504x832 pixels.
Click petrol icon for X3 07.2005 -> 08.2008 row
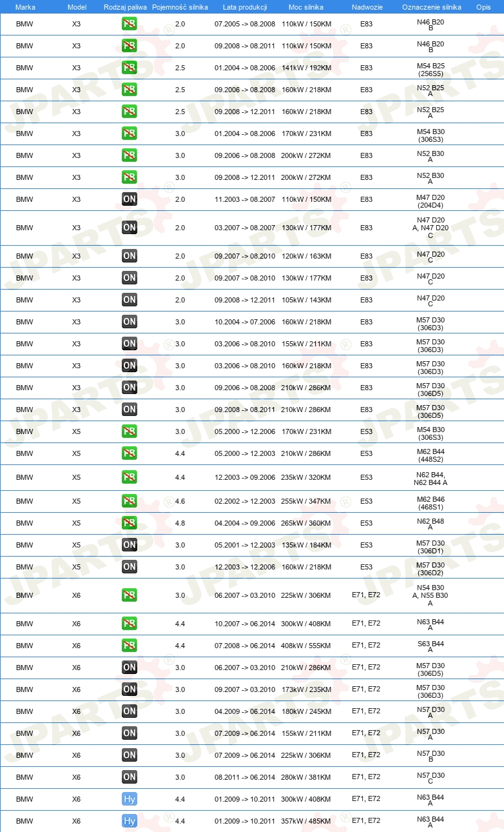tap(130, 24)
